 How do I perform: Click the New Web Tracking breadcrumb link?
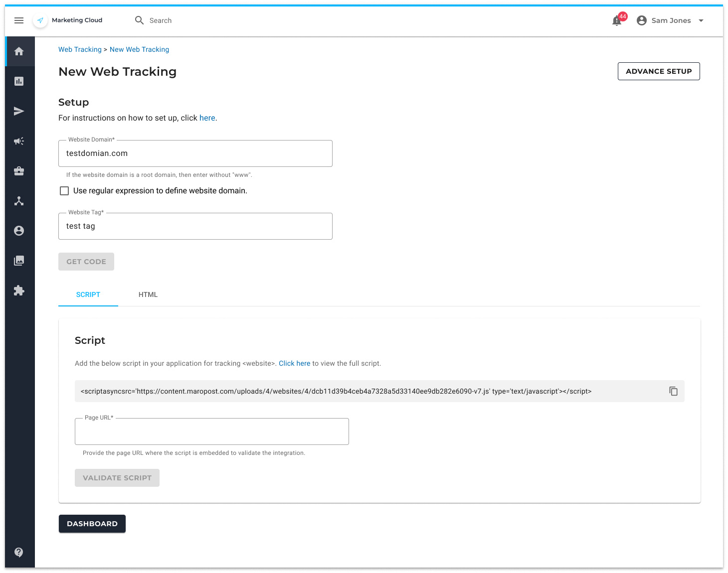point(139,49)
